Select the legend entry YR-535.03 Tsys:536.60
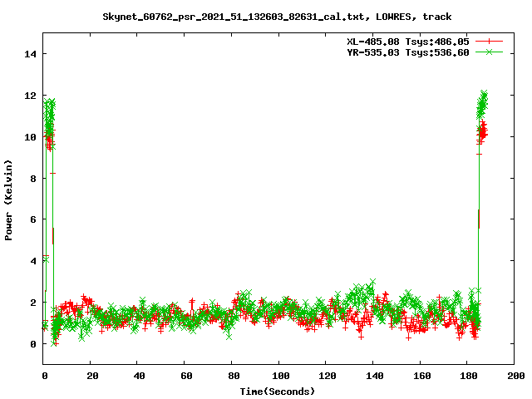The height and width of the screenshot is (399, 532). click(408, 52)
